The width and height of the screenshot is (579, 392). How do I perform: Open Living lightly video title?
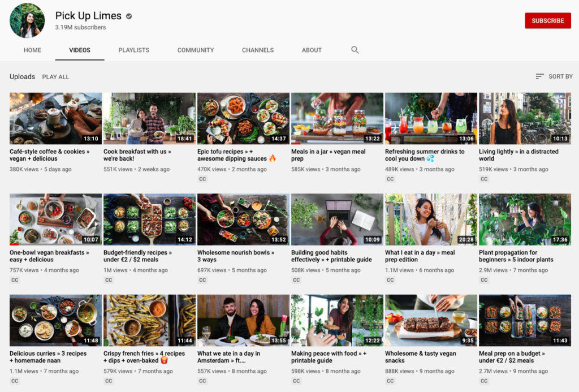(x=518, y=155)
